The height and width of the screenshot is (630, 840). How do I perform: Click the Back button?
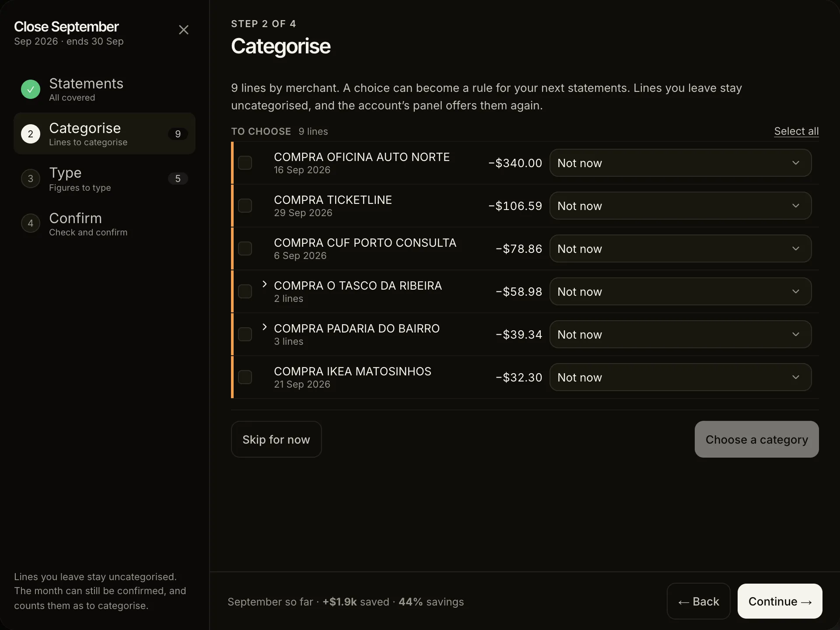[x=699, y=601]
